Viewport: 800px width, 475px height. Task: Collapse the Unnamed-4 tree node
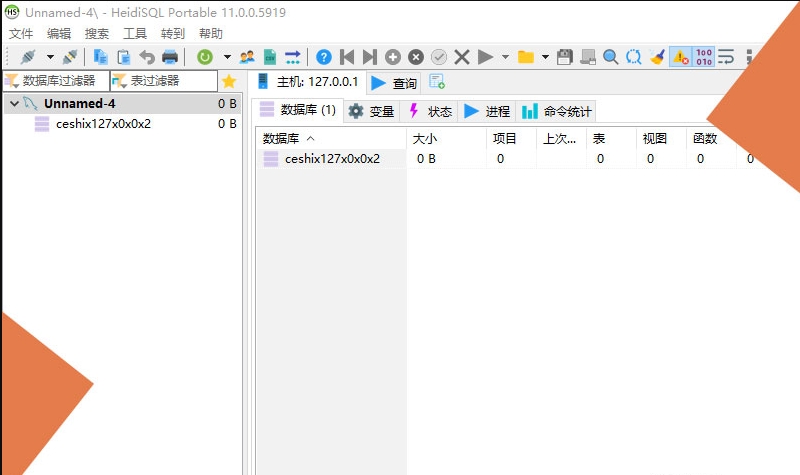point(14,104)
